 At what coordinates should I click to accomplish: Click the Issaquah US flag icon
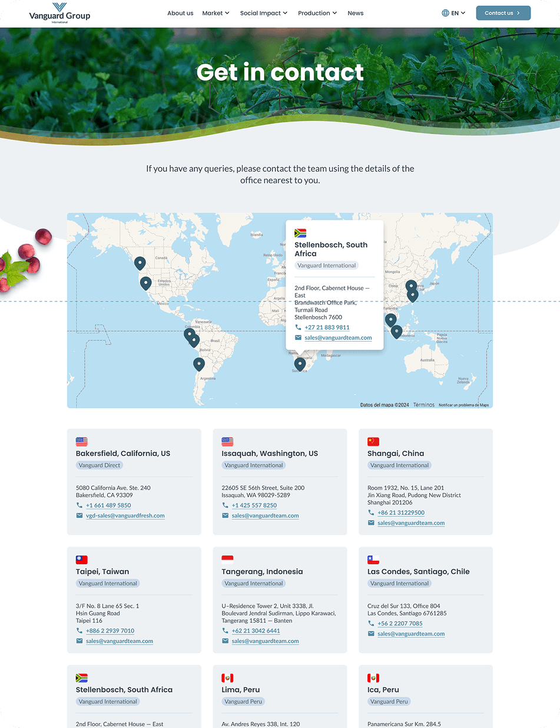click(x=227, y=442)
